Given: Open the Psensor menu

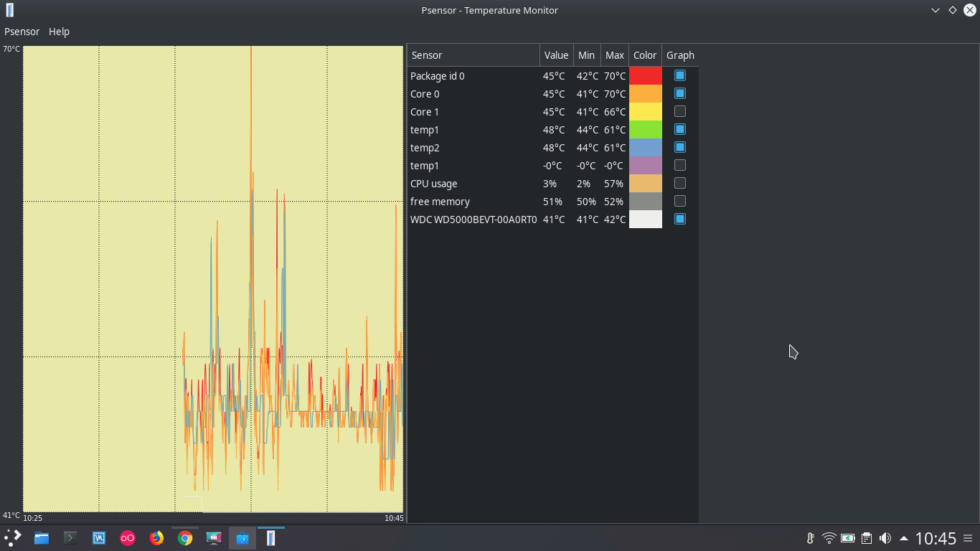Looking at the screenshot, I should coord(22,32).
